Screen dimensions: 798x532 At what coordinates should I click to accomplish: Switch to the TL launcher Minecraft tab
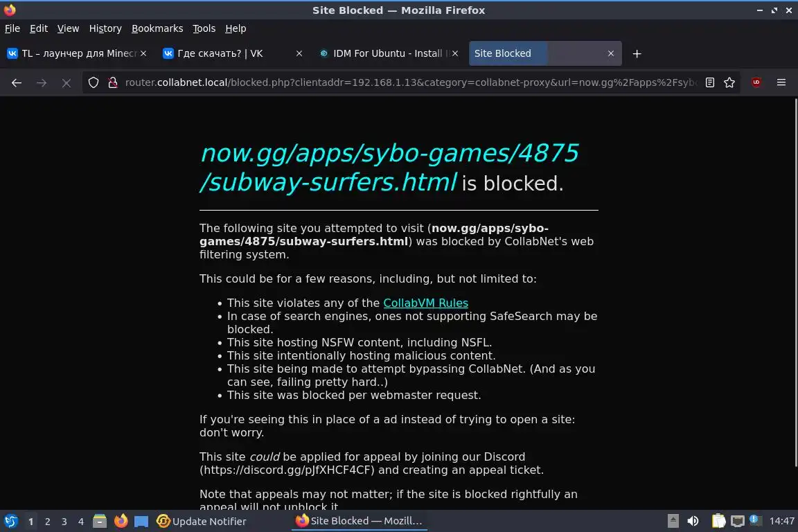click(x=76, y=53)
